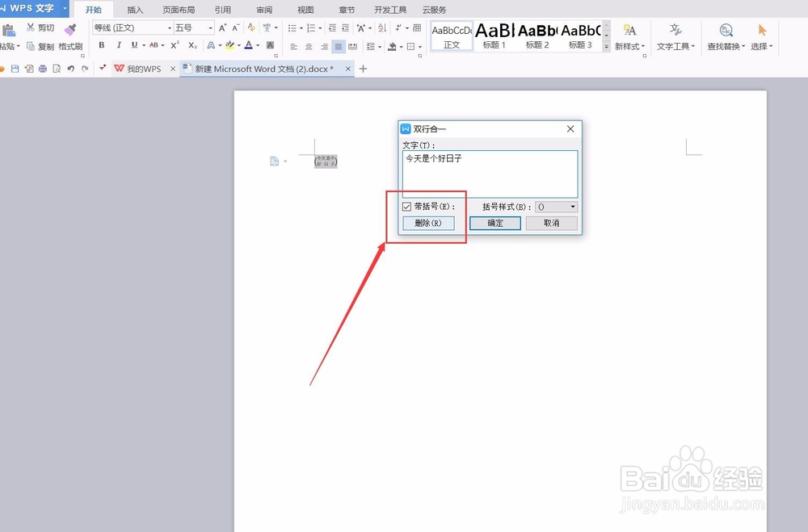
Task: Toggle italic formatting (I)
Action: 119,45
